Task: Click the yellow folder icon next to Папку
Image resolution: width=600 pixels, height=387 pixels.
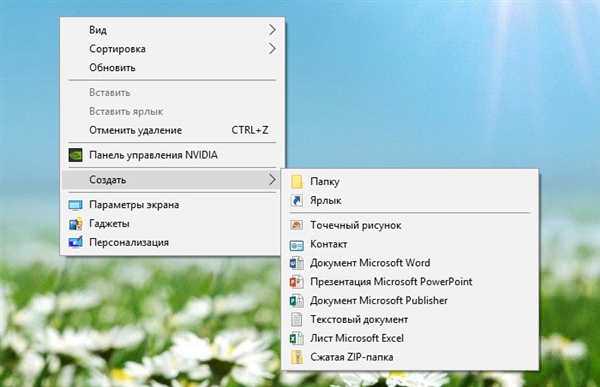Action: coord(297,181)
